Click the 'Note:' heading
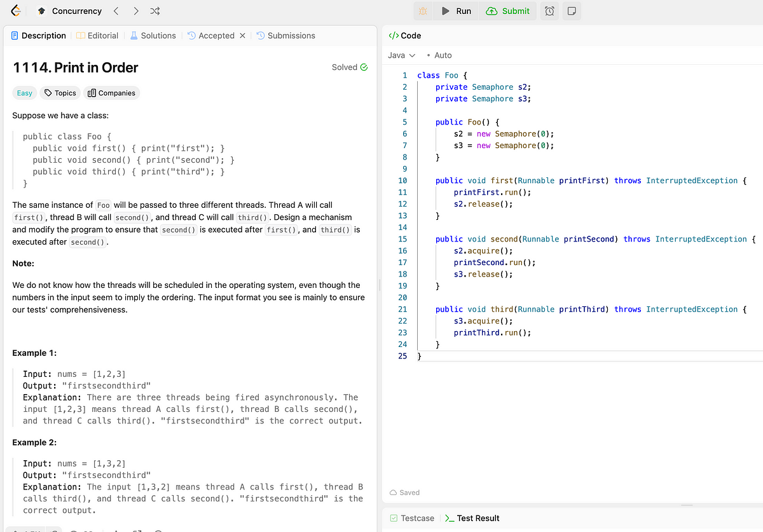This screenshot has height=532, width=763. (24, 263)
